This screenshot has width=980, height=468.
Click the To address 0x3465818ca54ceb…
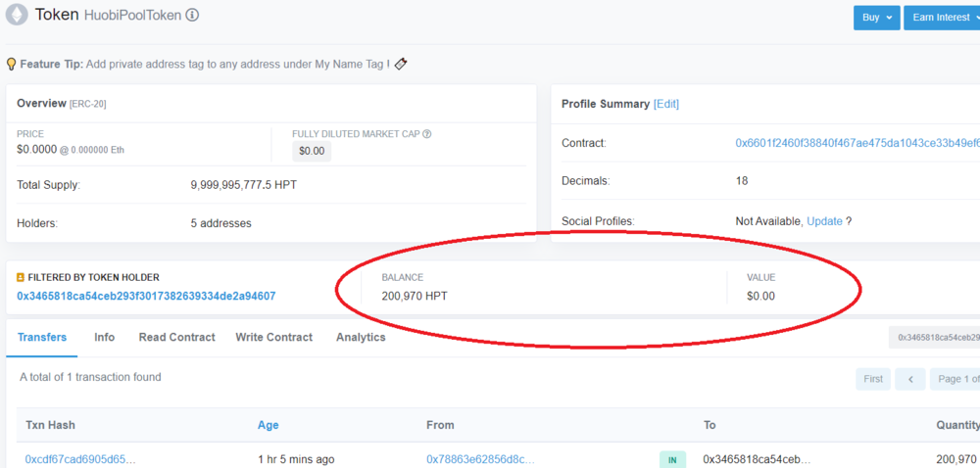point(757,459)
